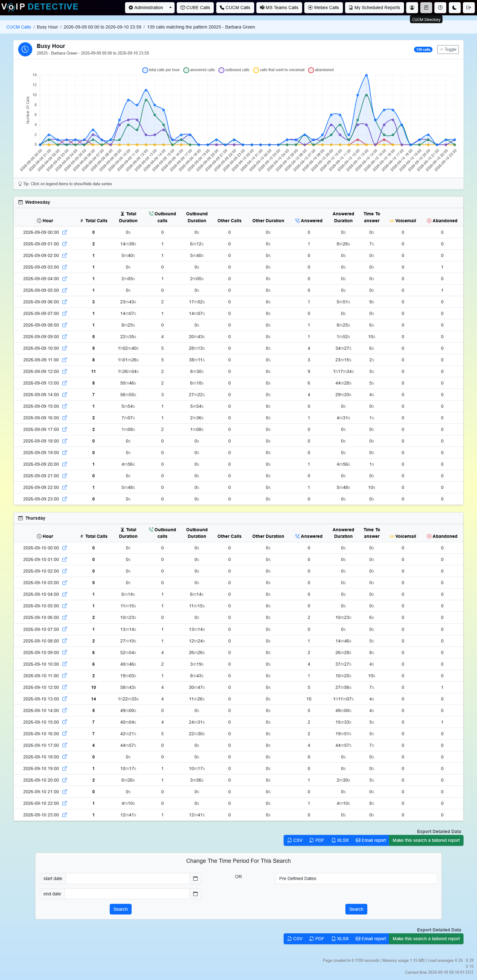Image resolution: width=477 pixels, height=980 pixels.
Task: Click the logout icon in top bar
Action: coord(469,8)
